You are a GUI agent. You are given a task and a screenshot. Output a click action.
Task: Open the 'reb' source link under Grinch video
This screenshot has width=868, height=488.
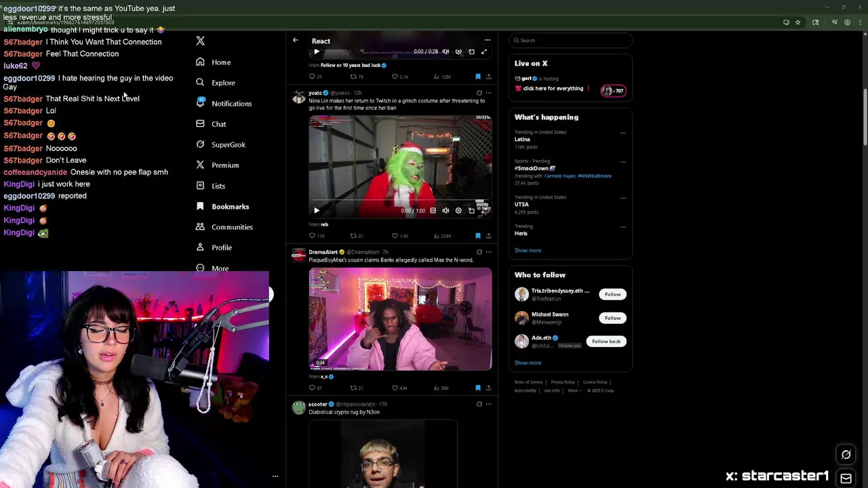(324, 224)
